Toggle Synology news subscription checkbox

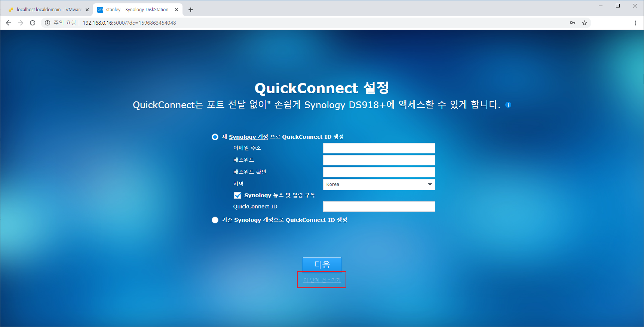click(x=237, y=195)
